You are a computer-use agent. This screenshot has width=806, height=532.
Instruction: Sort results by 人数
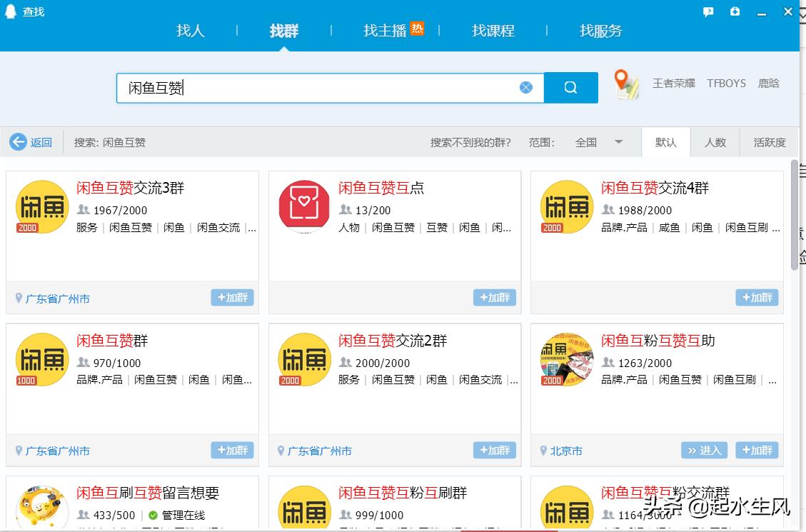click(715, 142)
